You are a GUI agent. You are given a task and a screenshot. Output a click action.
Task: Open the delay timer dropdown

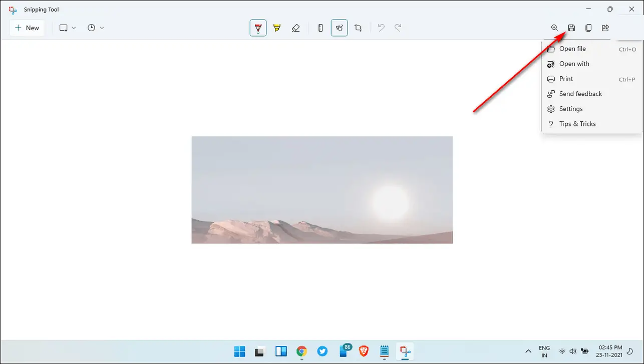pyautogui.click(x=96, y=28)
